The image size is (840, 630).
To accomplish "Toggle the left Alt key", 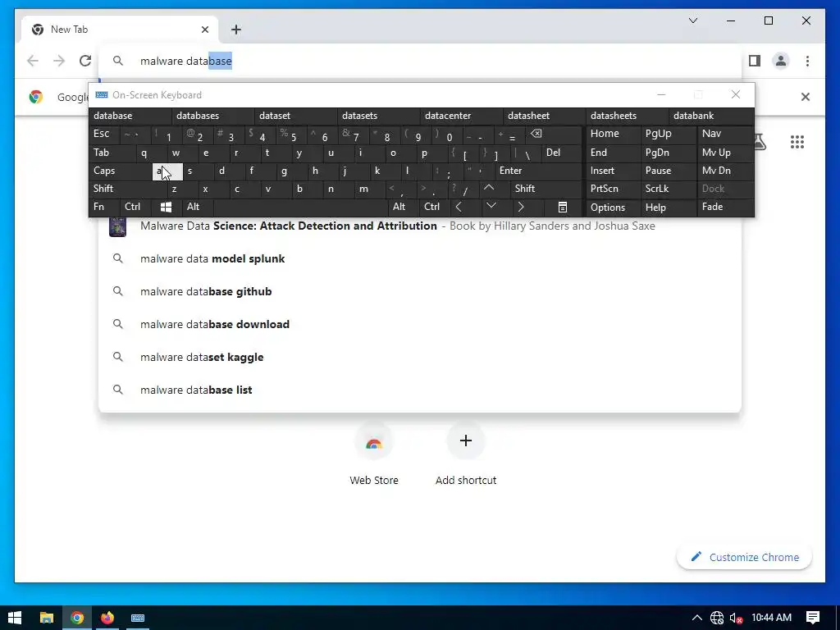I will click(198, 207).
